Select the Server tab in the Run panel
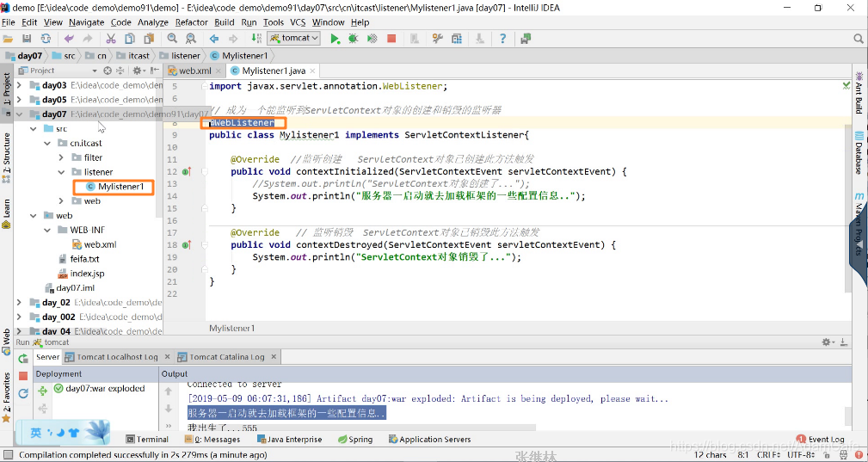The image size is (868, 462). point(47,357)
